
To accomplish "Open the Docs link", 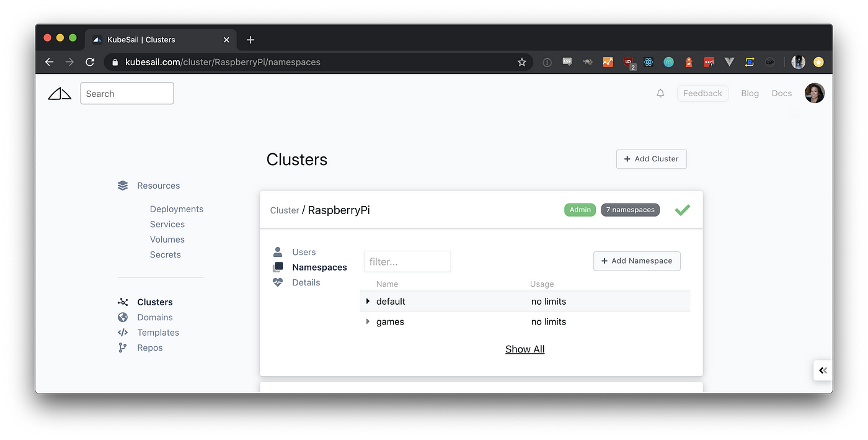I will click(x=782, y=93).
